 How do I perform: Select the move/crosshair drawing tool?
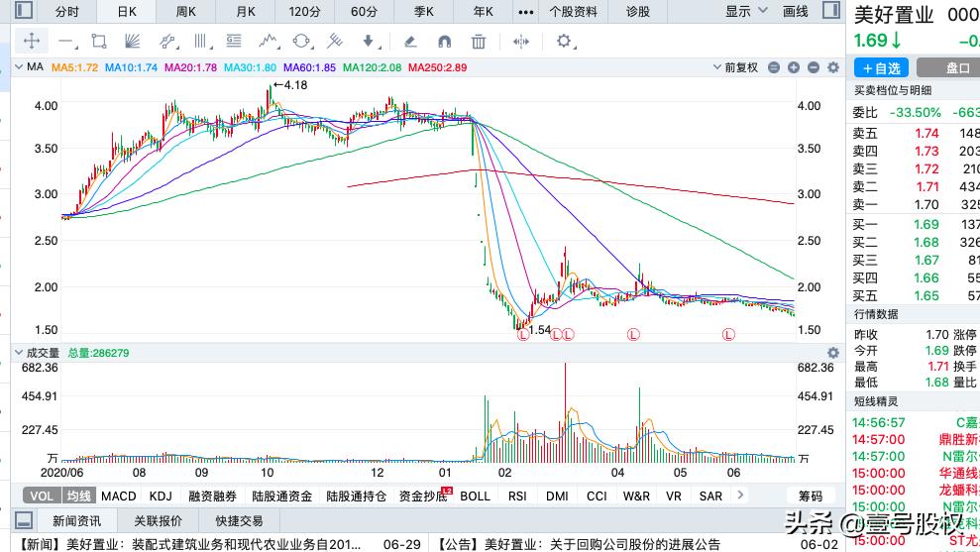(32, 42)
